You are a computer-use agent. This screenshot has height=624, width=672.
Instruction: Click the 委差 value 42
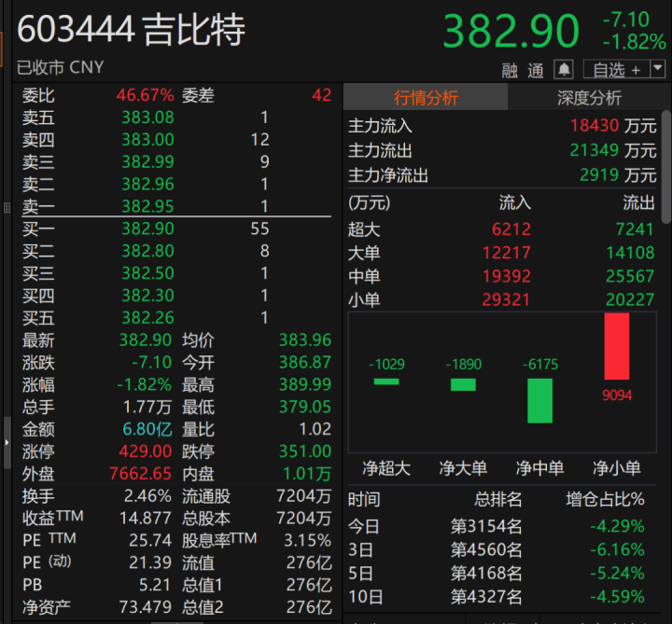coord(321,95)
